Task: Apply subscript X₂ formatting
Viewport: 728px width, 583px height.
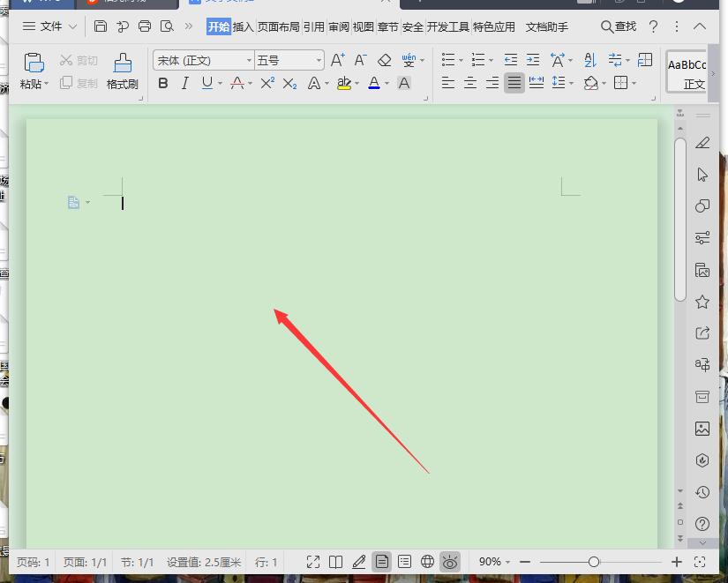Action: click(x=289, y=84)
